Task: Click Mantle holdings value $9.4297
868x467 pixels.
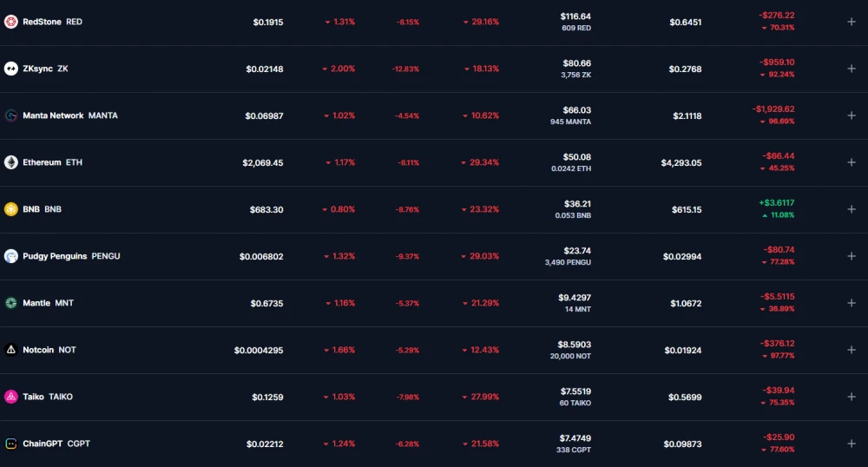Action: pyautogui.click(x=575, y=298)
